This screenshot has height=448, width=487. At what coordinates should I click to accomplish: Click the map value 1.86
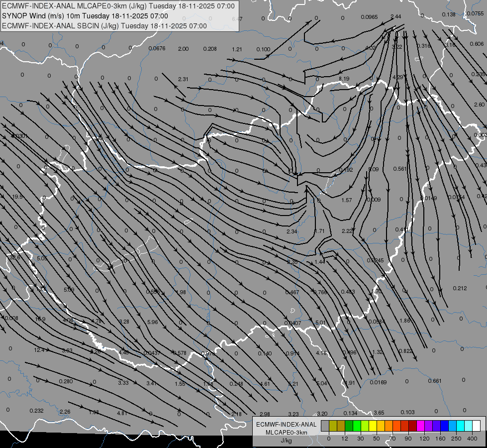(x=405, y=321)
